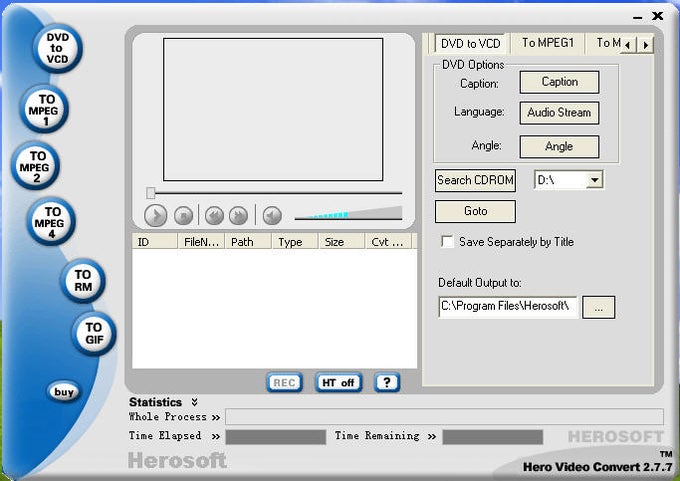This screenshot has width=680, height=481.
Task: Click the Default Output path field
Action: [x=508, y=307]
